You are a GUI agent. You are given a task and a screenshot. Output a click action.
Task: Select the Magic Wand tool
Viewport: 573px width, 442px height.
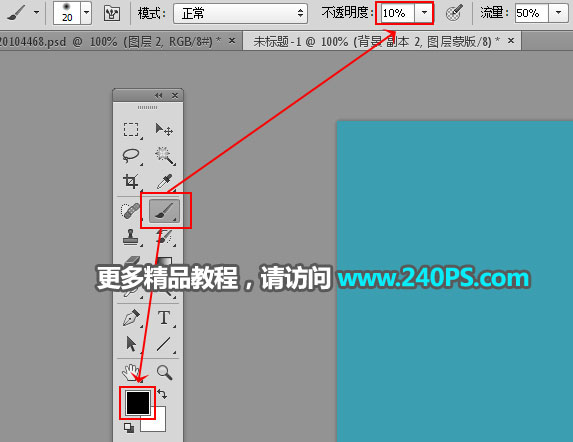(x=164, y=156)
